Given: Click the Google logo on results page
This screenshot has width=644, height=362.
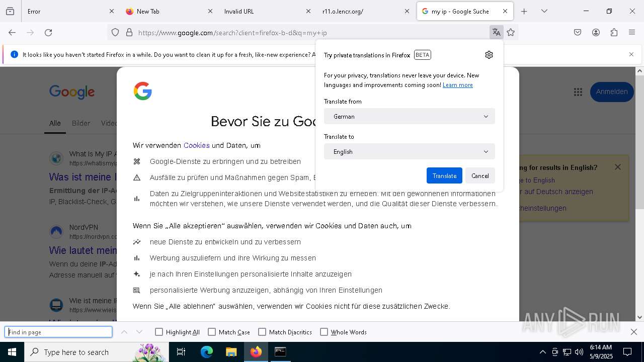Looking at the screenshot, I should (x=72, y=92).
